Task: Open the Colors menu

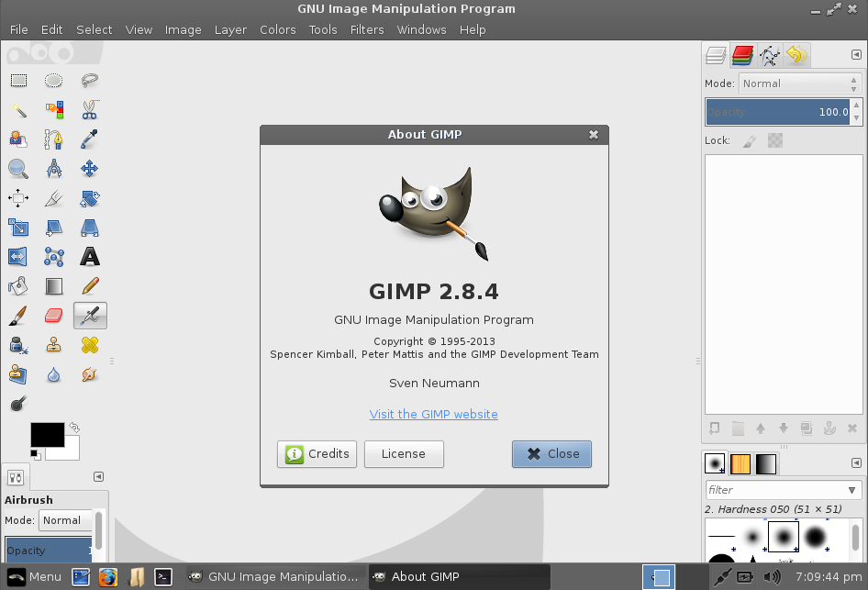Action: coord(278,30)
